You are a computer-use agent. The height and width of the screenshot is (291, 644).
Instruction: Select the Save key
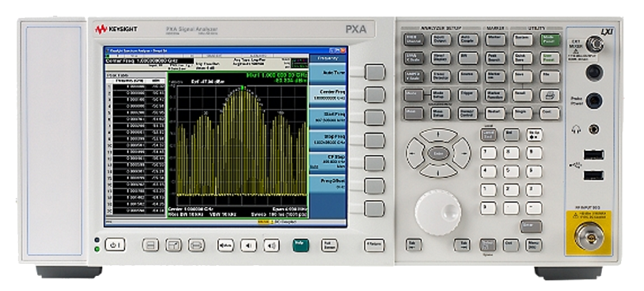tap(522, 77)
